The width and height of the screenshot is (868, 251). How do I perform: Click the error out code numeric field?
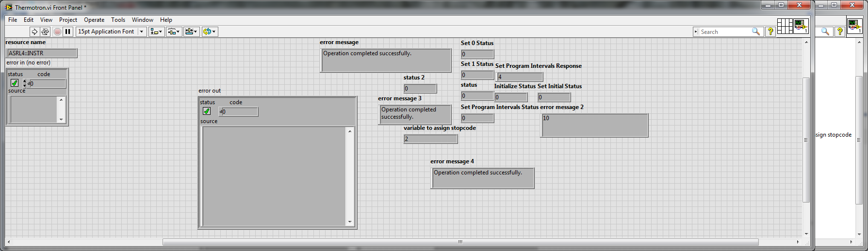(x=239, y=112)
